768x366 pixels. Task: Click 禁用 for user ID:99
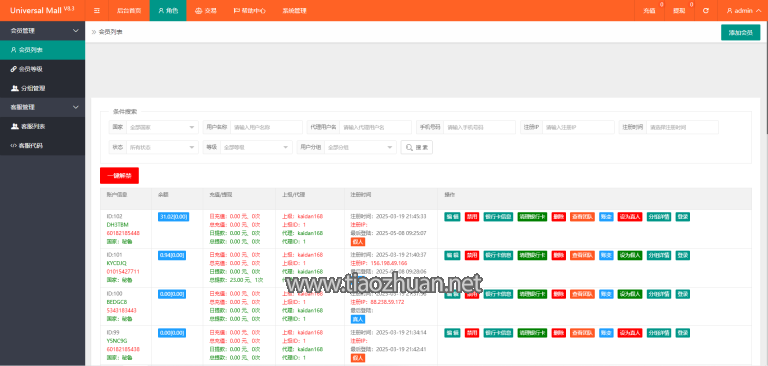[x=472, y=333]
